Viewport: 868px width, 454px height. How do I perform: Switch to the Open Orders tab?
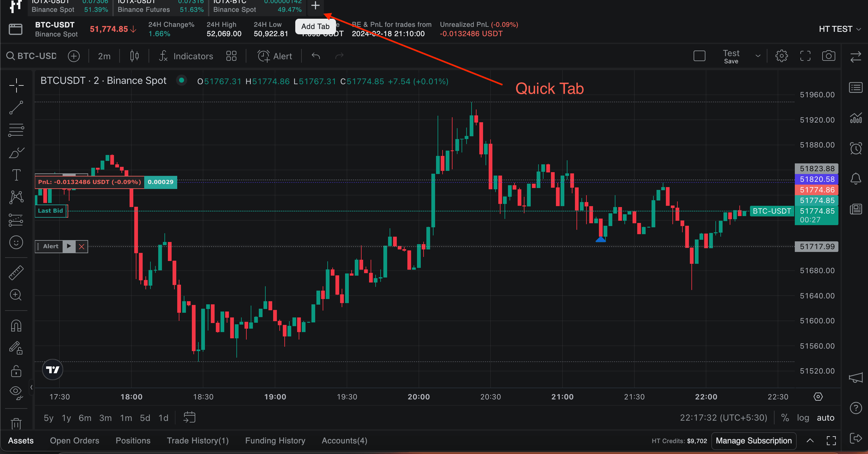click(x=74, y=441)
